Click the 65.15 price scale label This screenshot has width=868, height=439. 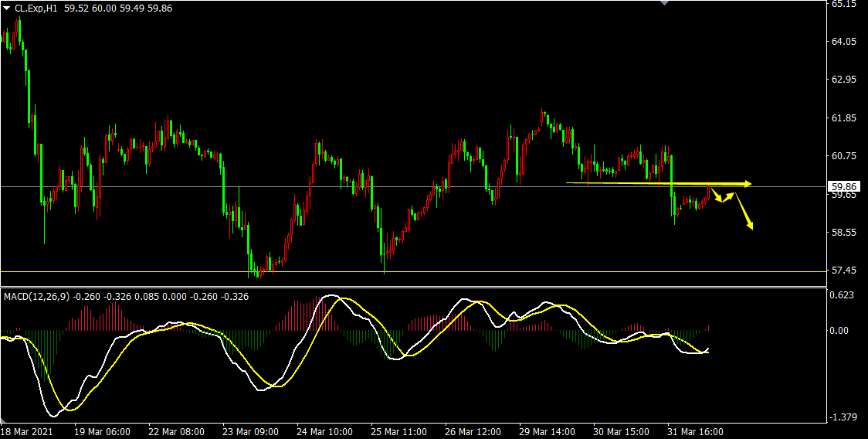843,4
